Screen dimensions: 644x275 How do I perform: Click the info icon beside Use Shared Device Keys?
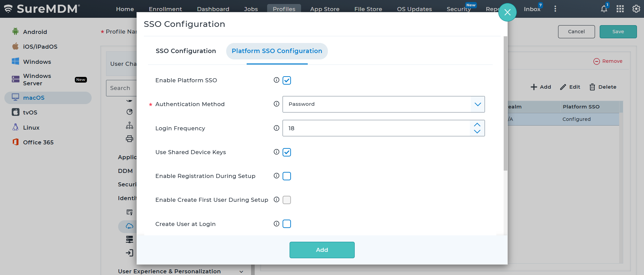(x=277, y=152)
